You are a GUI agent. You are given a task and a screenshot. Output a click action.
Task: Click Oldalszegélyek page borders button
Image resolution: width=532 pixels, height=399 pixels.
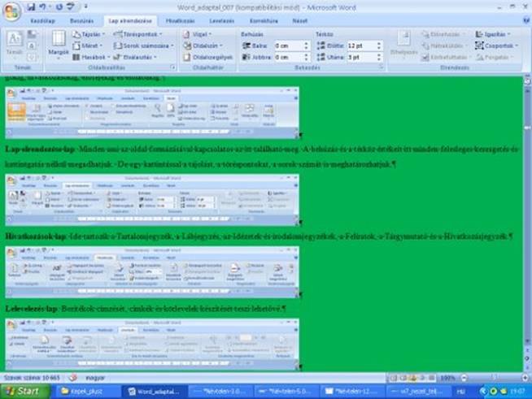tap(208, 58)
